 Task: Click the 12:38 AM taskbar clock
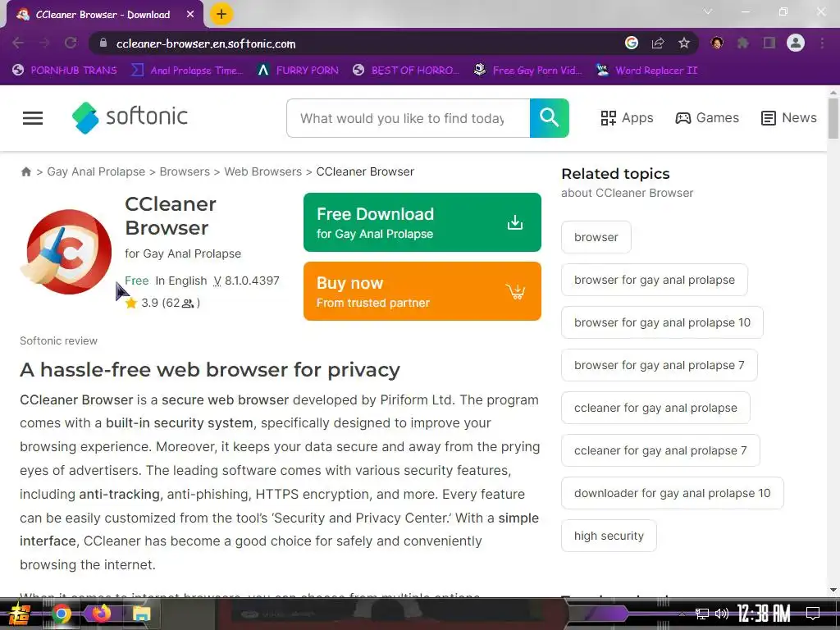pos(764,614)
